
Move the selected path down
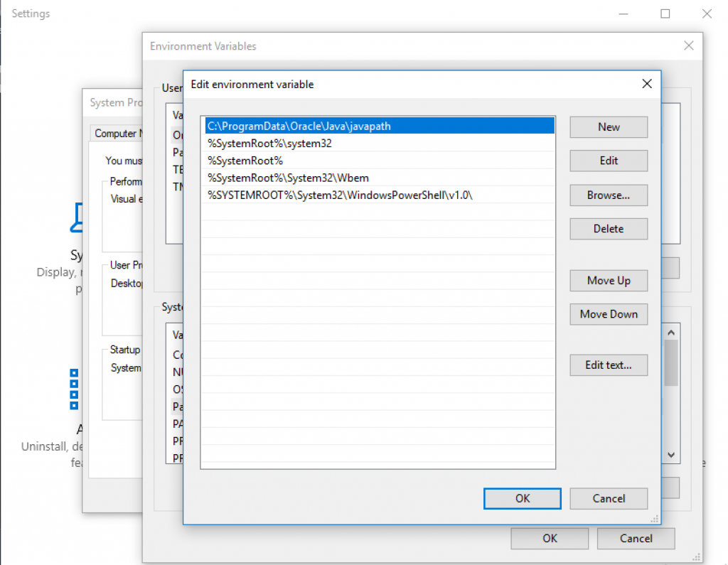[x=608, y=314]
